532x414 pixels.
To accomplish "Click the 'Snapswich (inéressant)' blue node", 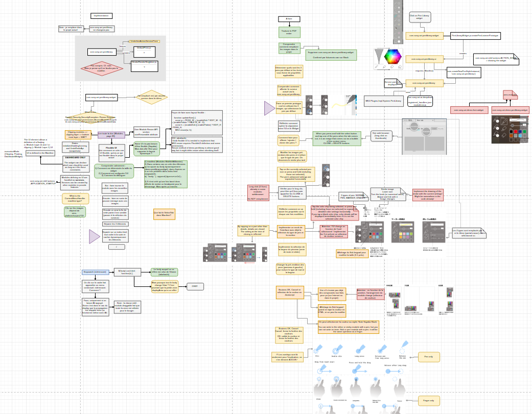I will [x=94, y=272].
